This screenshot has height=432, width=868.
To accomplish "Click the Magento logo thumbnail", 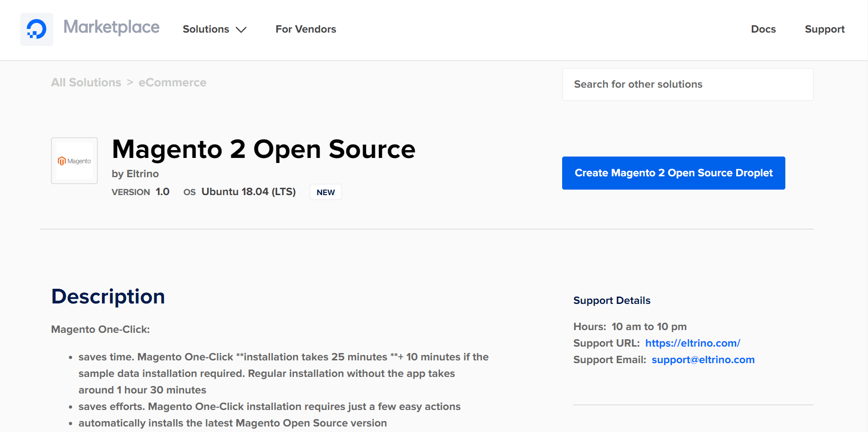I will tap(74, 161).
